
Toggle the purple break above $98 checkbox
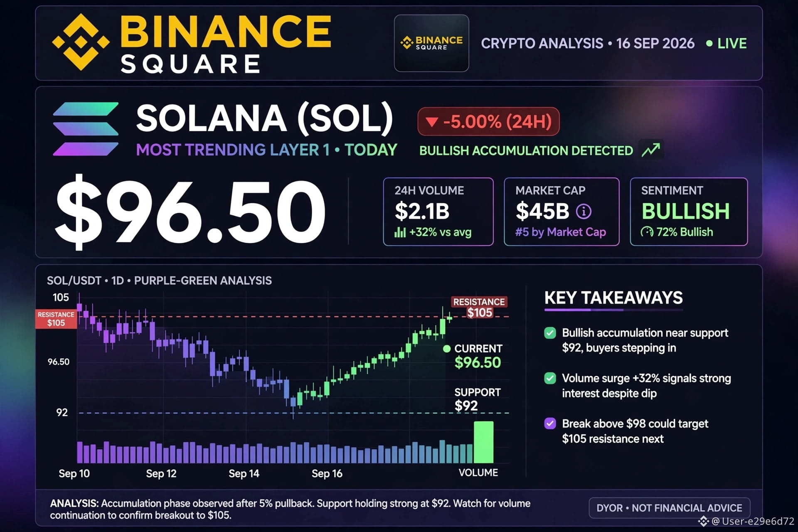point(550,424)
